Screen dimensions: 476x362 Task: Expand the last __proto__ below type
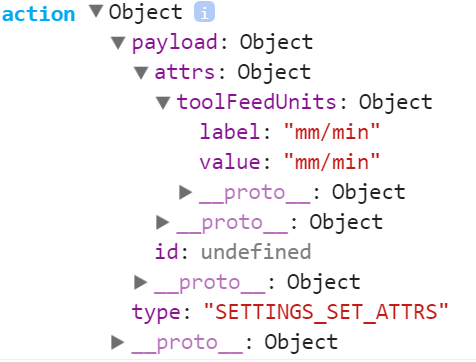[118, 342]
